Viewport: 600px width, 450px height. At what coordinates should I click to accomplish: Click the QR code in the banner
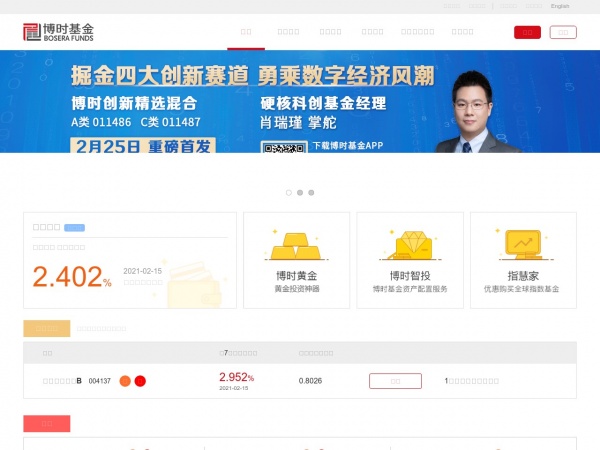pos(284,147)
